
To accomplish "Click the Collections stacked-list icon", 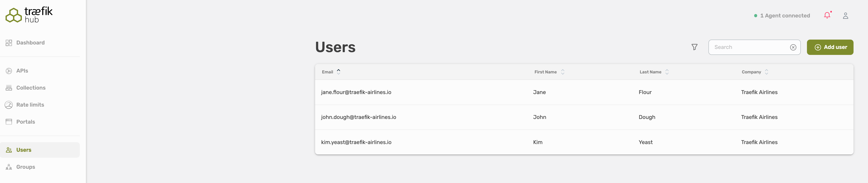I will point(9,88).
